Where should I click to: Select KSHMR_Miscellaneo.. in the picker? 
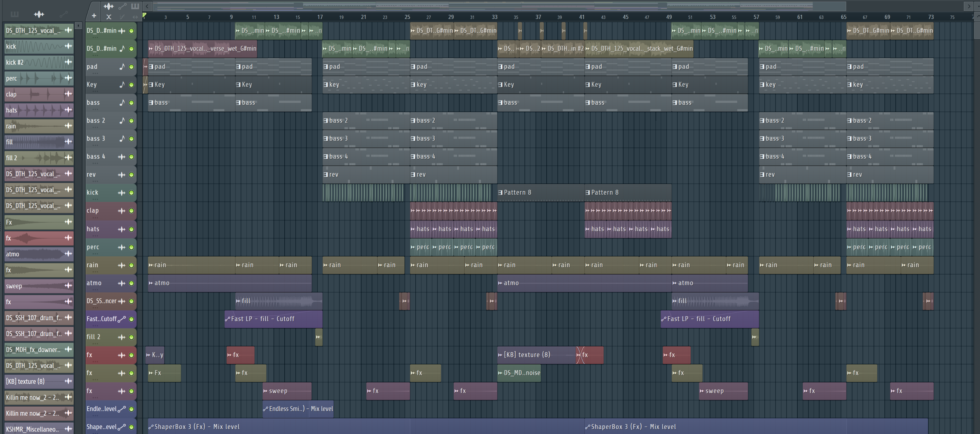[39, 429]
